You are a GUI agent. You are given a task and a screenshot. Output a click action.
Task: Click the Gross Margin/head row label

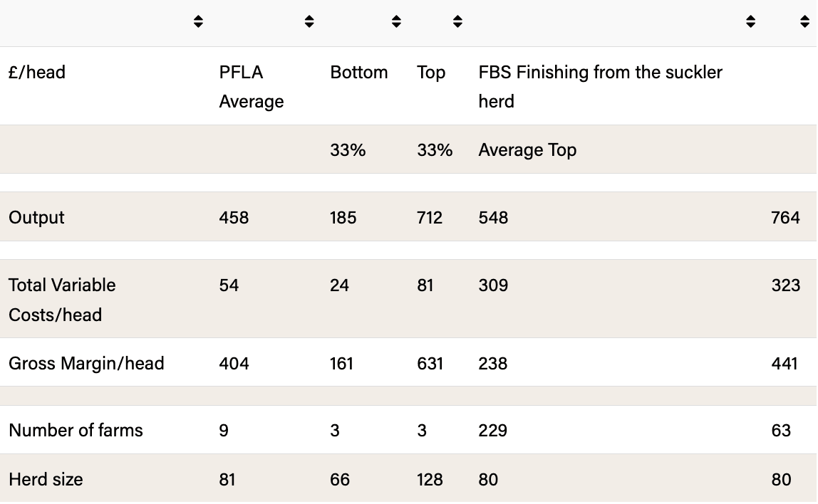click(x=86, y=363)
